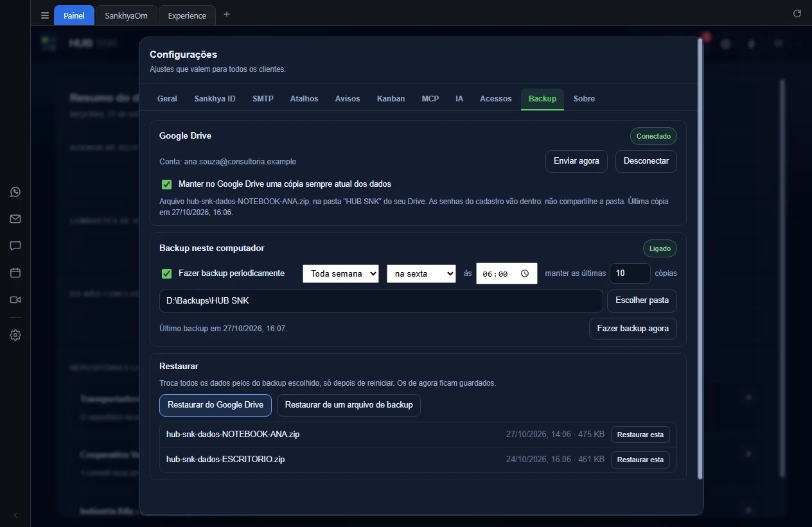
Task: Open the hamburger menu beside Painel
Action: [x=44, y=15]
